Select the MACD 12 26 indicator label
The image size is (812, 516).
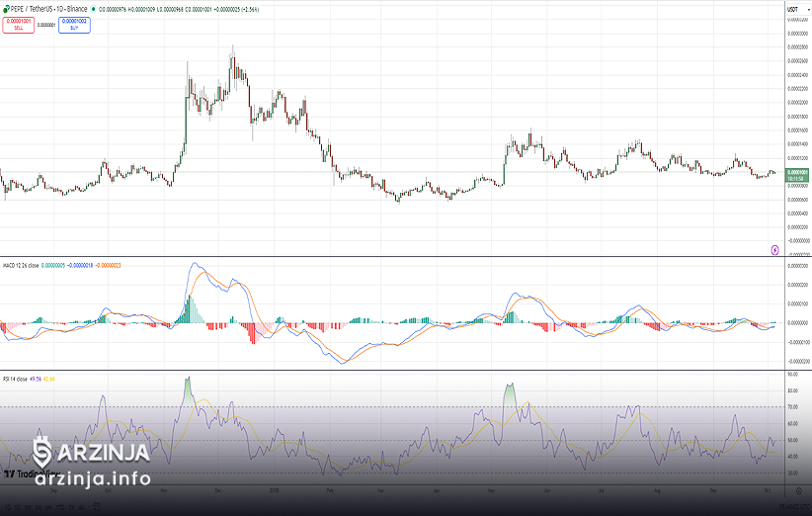pos(20,266)
